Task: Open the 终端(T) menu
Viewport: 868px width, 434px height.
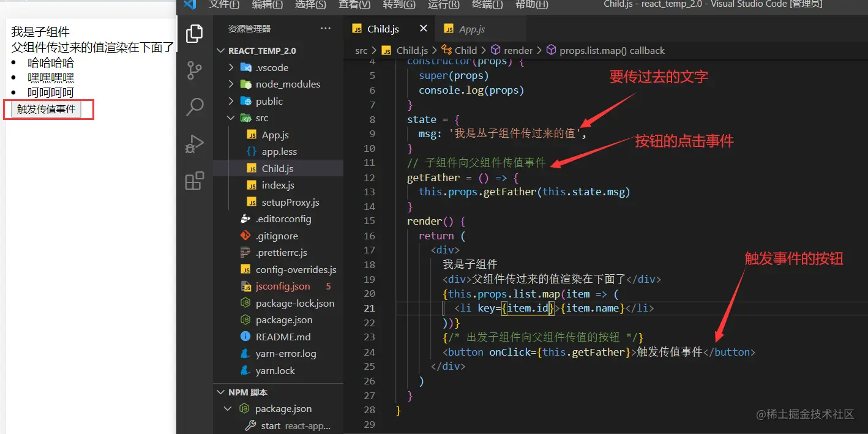Action: [x=488, y=4]
